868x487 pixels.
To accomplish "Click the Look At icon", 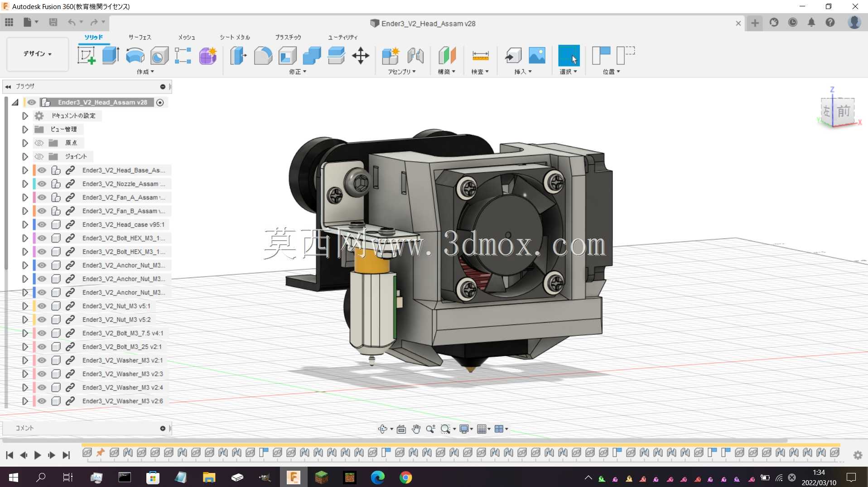I will point(401,429).
